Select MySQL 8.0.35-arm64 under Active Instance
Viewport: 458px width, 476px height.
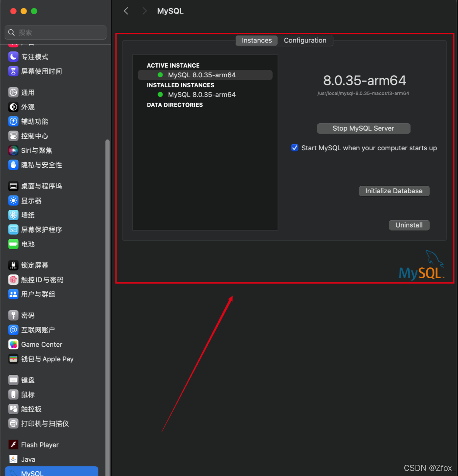tap(205, 75)
